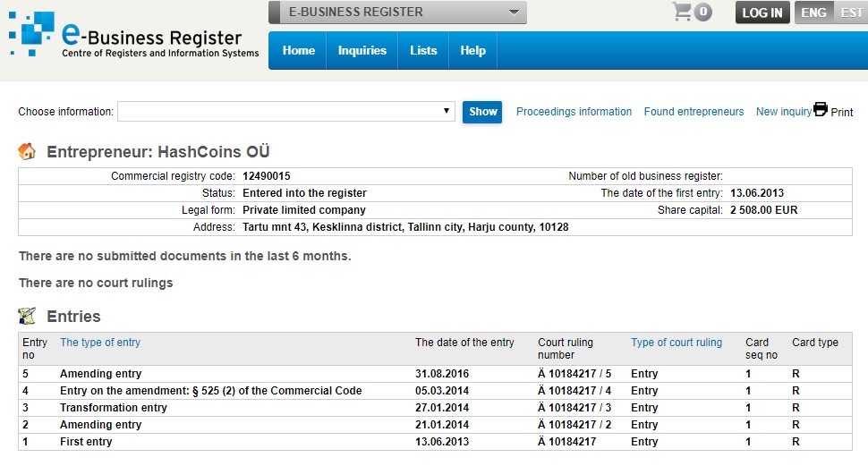This screenshot has width=868, height=466.
Task: Click the Card type column header
Action: coord(815,342)
